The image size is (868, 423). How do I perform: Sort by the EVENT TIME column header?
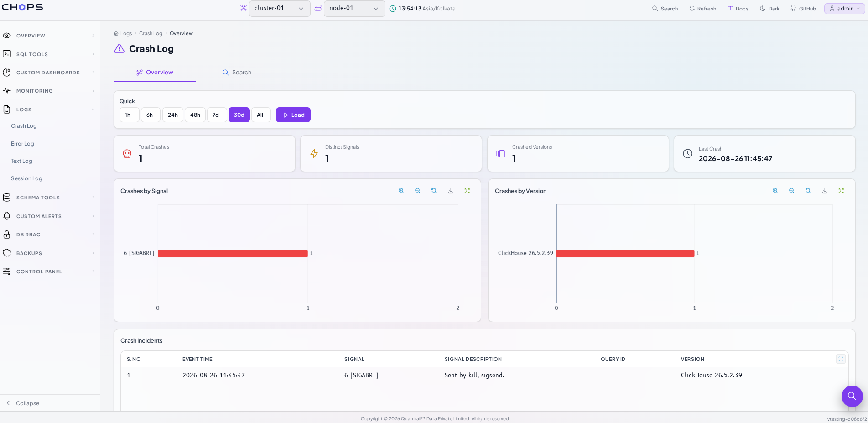pyautogui.click(x=198, y=359)
